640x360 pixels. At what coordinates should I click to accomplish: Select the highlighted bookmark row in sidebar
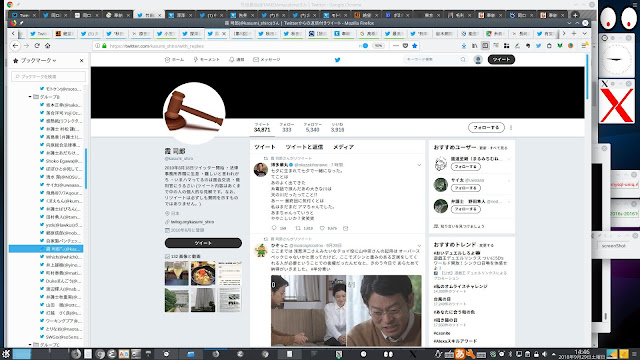point(46,249)
